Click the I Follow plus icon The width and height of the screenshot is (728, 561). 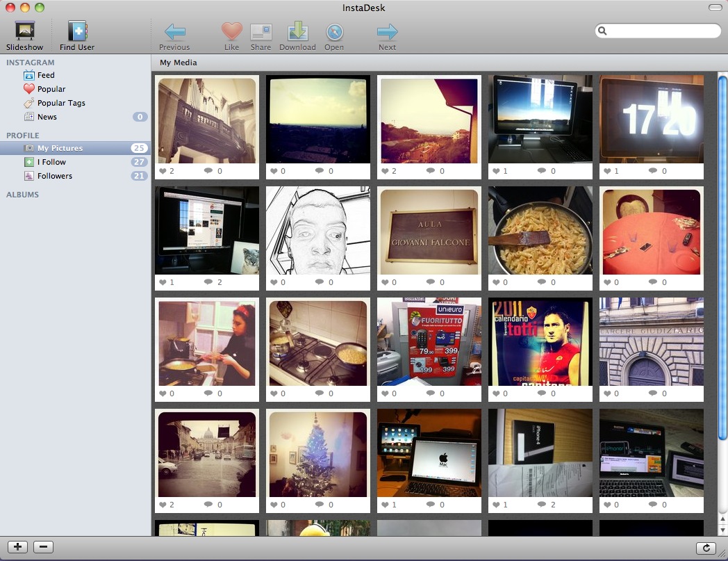29,162
